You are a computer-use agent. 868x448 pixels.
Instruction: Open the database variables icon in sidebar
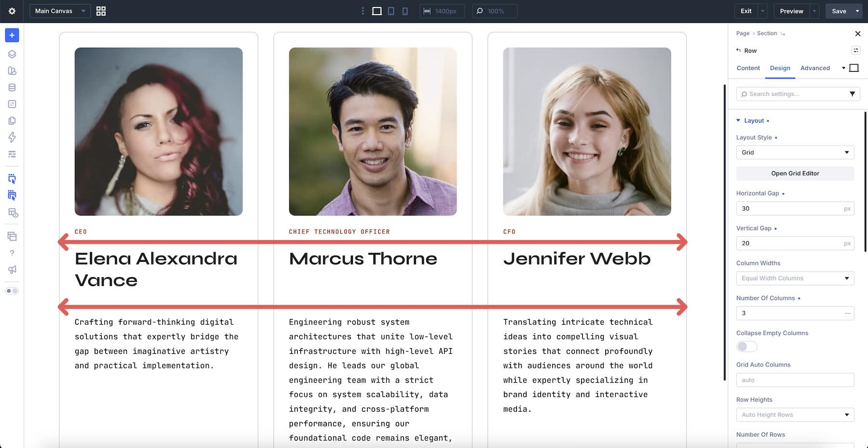[12, 87]
